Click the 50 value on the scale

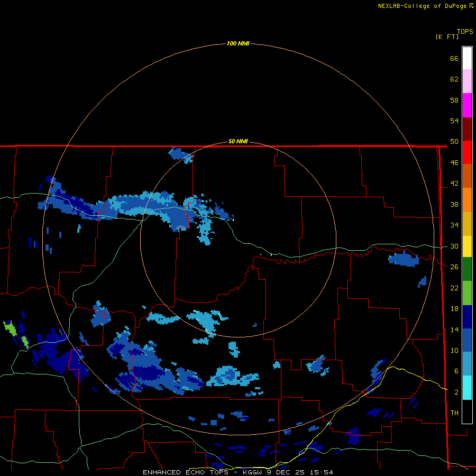(x=454, y=142)
